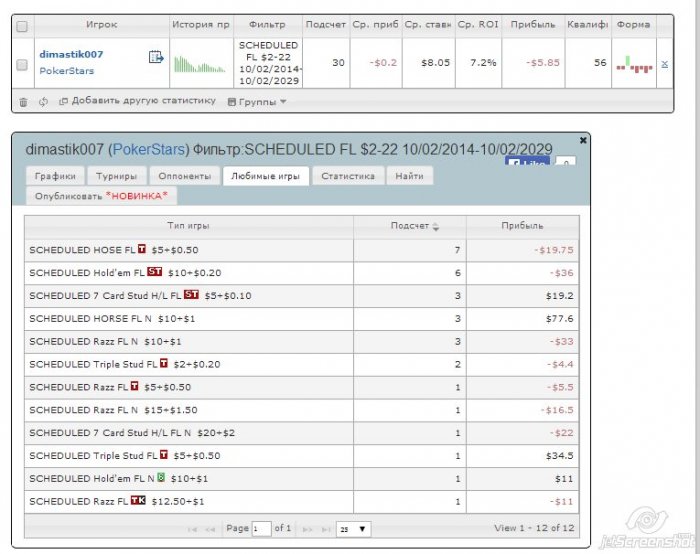The height and width of the screenshot is (554, 700).
Task: Select the SCHEDULED Razz FL N $10+$1 row
Action: (302, 342)
